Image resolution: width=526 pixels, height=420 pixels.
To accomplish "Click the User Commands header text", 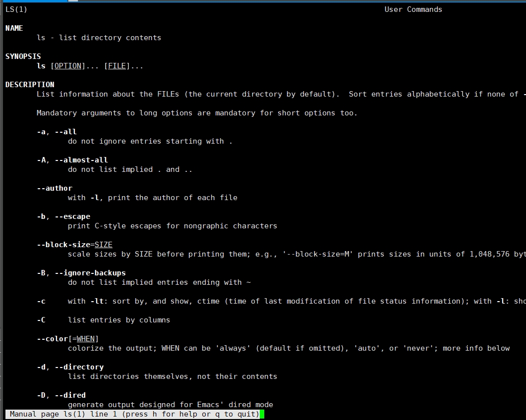I will point(413,9).
